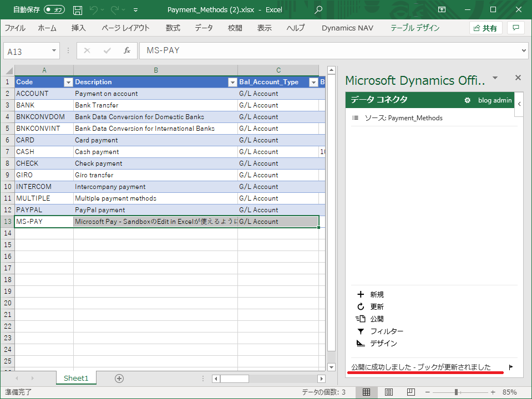Open the ページ レイアウト tab

click(125, 28)
